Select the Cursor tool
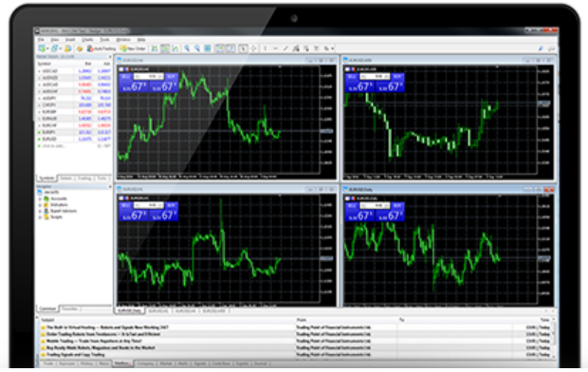588x372 pixels. pos(243,48)
